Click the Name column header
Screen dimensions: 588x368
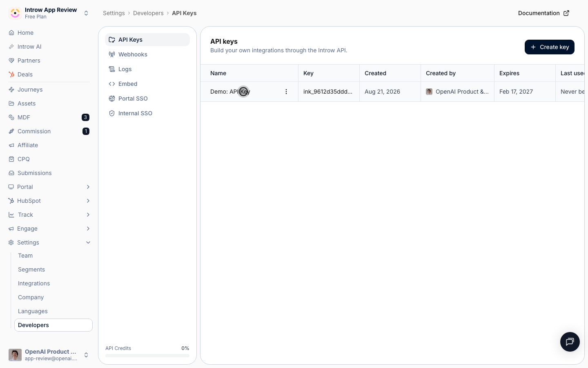click(249, 73)
